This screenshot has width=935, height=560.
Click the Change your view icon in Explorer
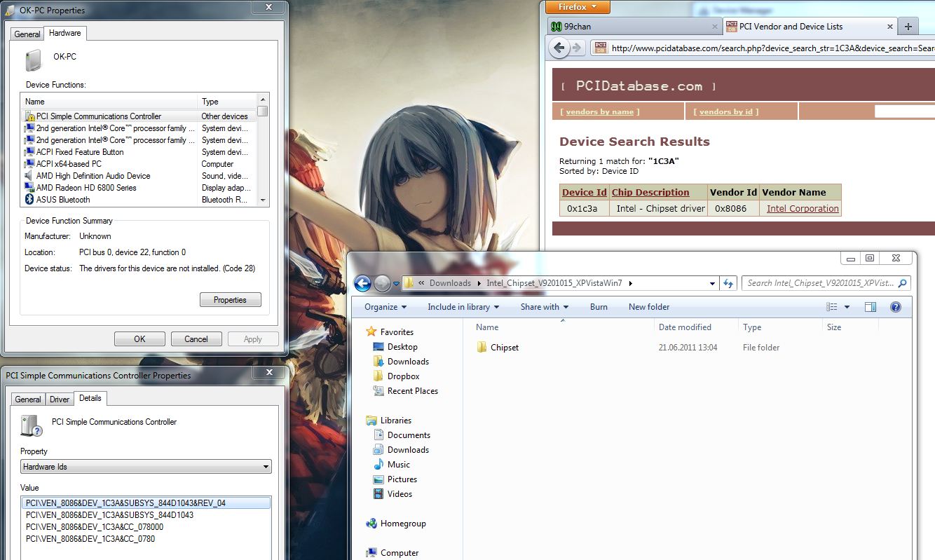click(x=832, y=307)
